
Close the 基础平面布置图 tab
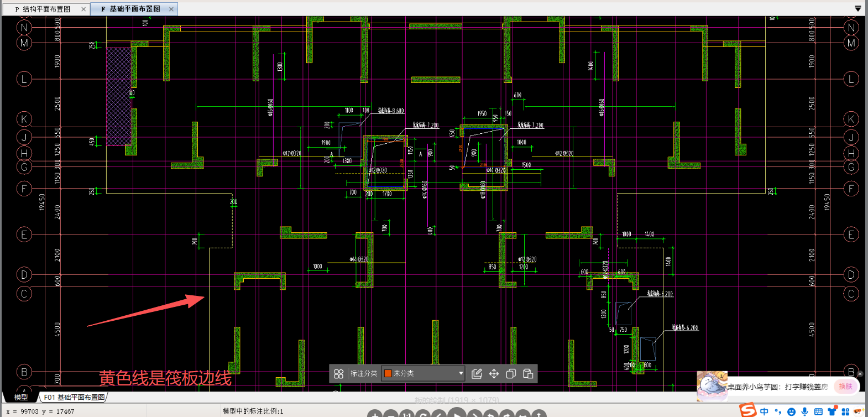171,9
